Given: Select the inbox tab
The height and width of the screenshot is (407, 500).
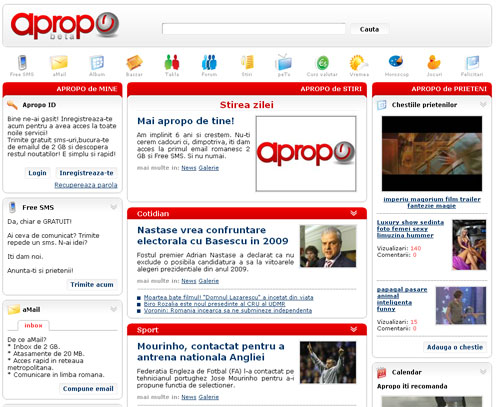Looking at the screenshot, I should 33,325.
